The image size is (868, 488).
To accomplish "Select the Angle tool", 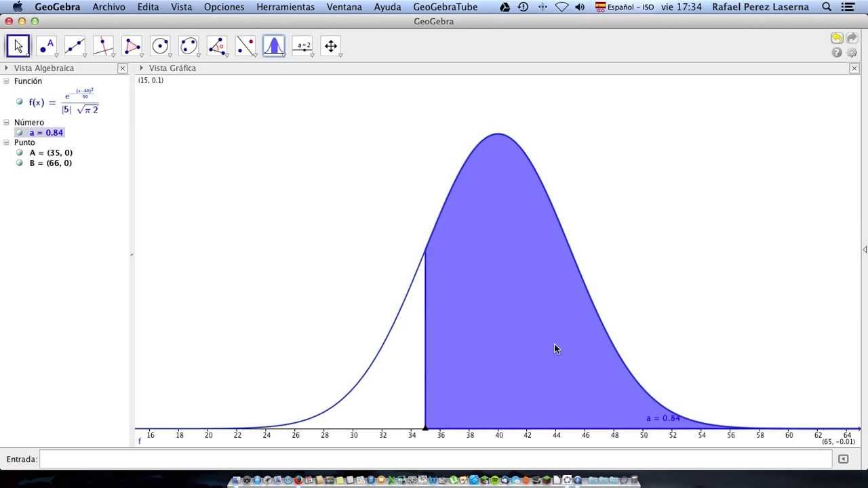I will click(x=217, y=46).
